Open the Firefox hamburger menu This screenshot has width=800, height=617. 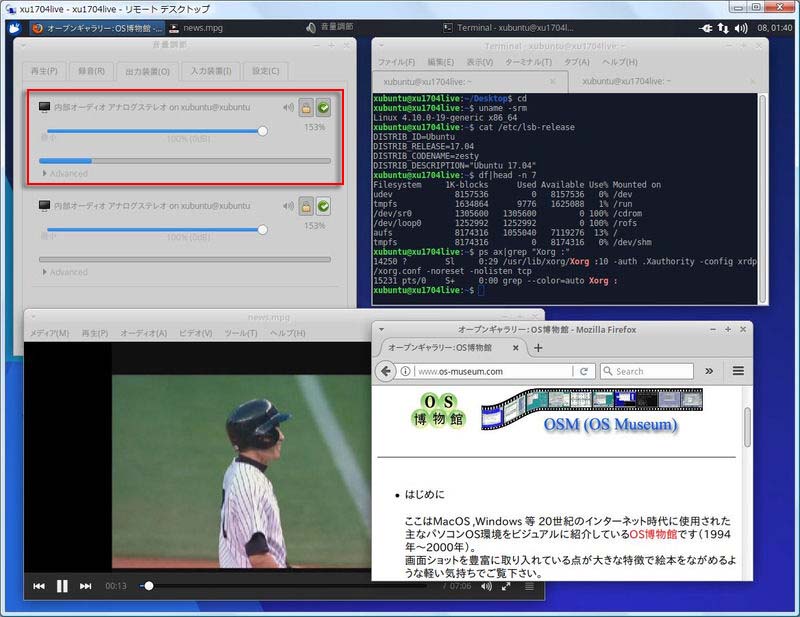[x=738, y=371]
